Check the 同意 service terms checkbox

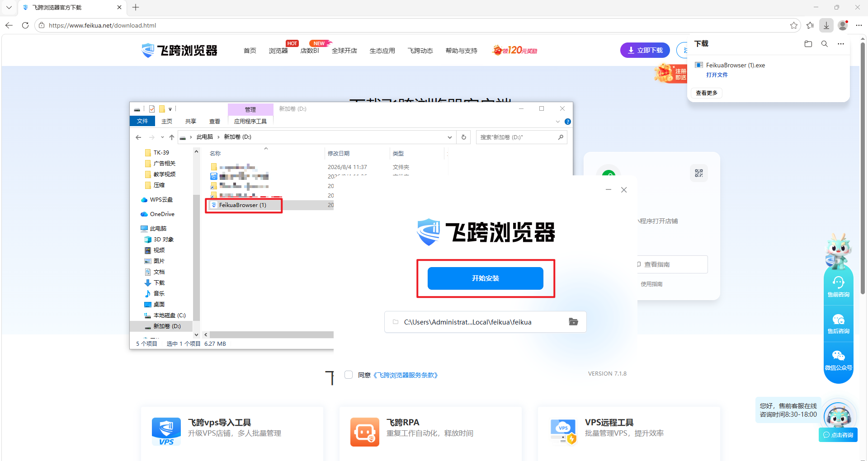pyautogui.click(x=349, y=375)
